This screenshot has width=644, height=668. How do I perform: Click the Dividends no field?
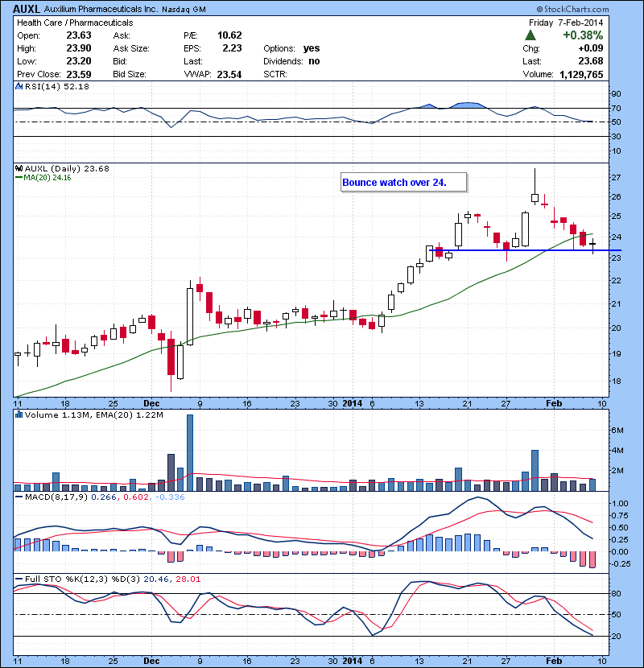point(291,61)
